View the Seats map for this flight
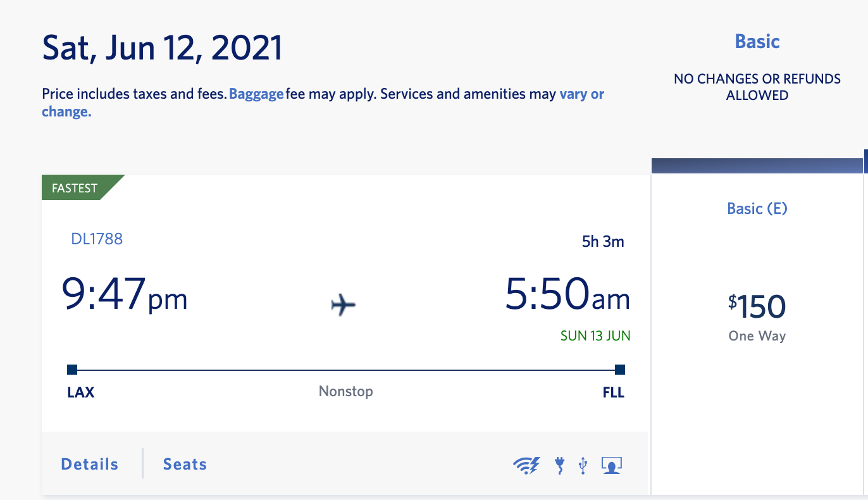The height and width of the screenshot is (500, 868). pos(185,464)
